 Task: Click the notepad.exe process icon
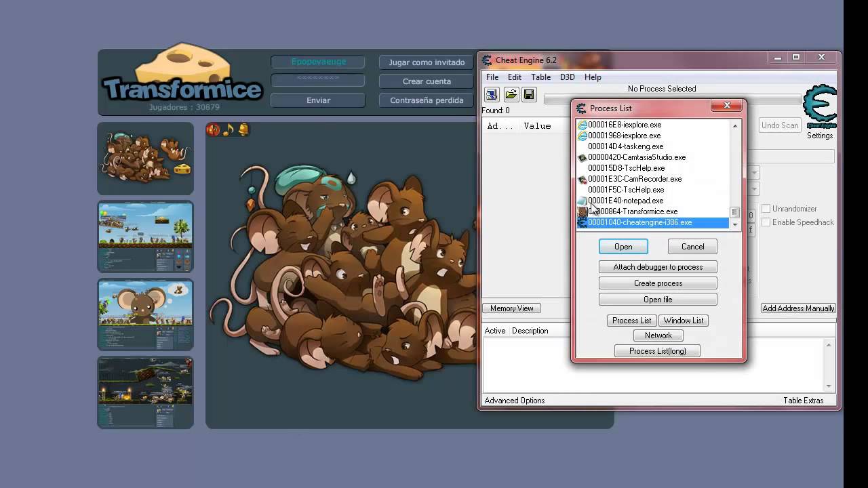(x=582, y=201)
